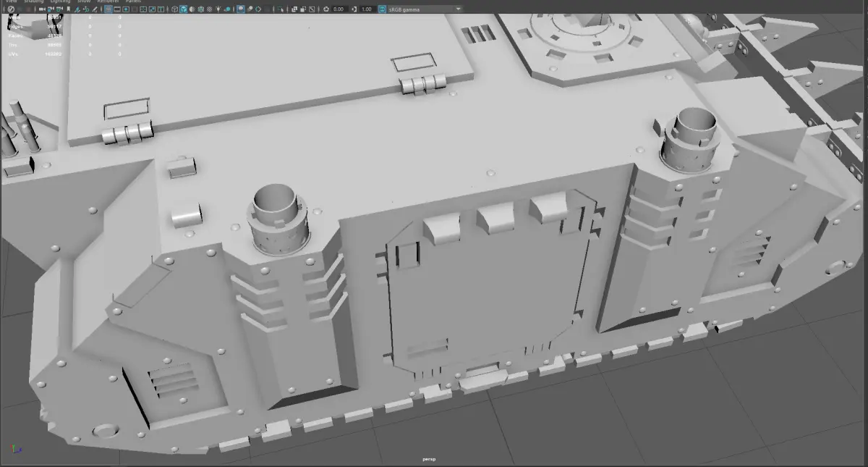Click the Image Plane icon
Screen dimensions: 868x467
(x=77, y=9)
